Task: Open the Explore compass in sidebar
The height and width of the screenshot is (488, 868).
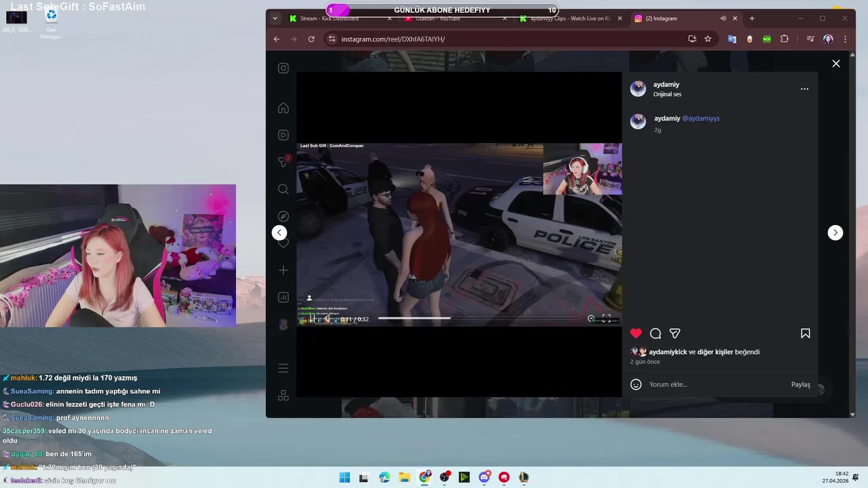Action: point(283,216)
